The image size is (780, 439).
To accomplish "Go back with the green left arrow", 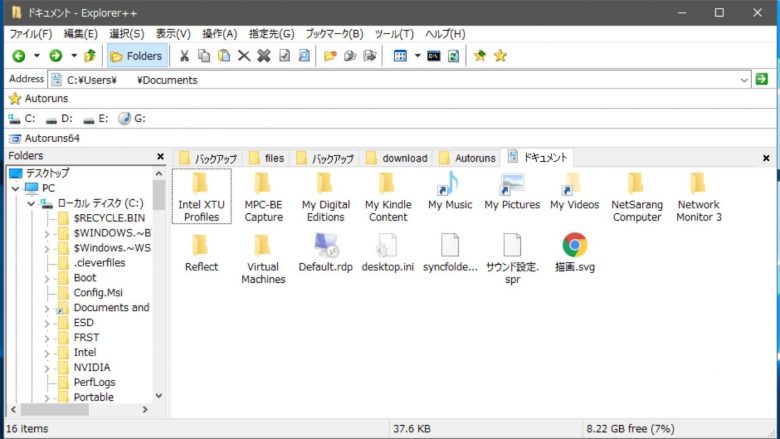I will click(19, 56).
